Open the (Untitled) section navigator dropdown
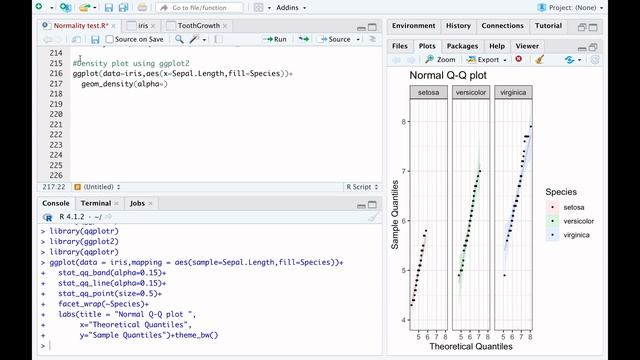640x360 pixels. [97, 187]
